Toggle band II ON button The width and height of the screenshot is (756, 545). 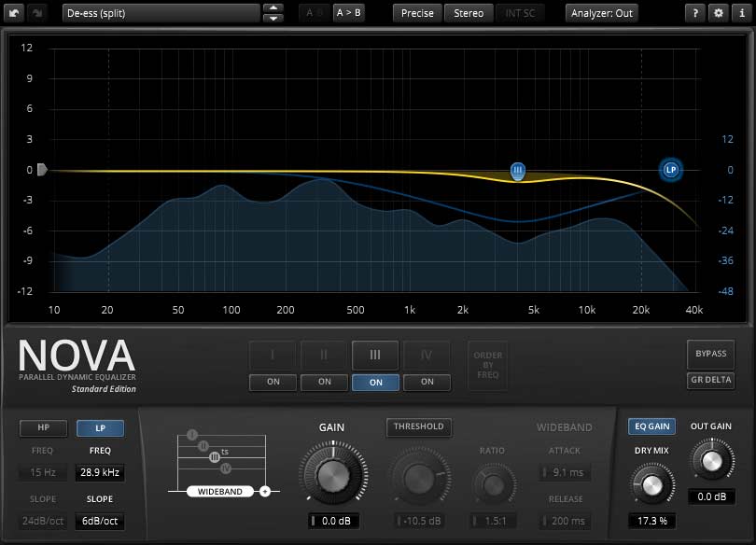click(324, 382)
